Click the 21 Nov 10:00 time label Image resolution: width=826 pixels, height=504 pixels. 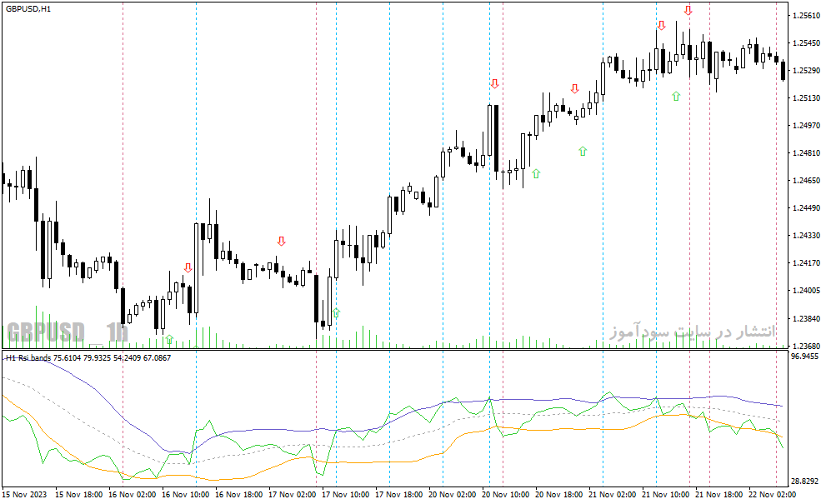click(x=665, y=495)
